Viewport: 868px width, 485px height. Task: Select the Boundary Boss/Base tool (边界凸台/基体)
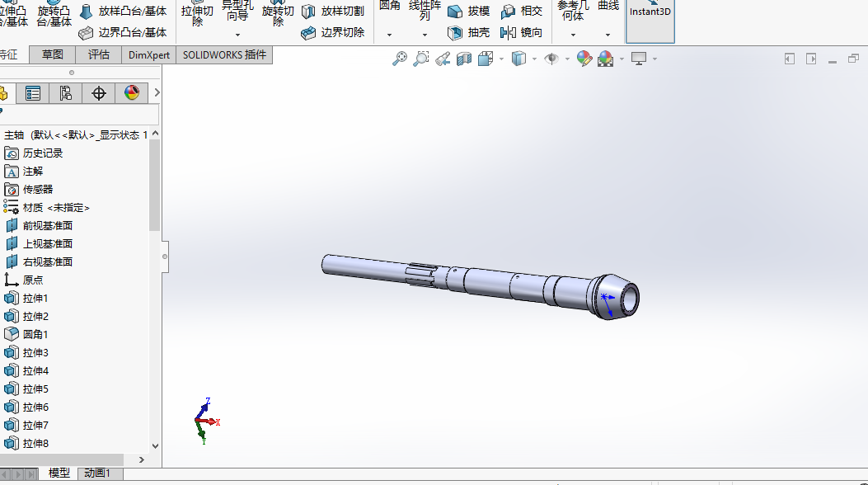tap(123, 33)
